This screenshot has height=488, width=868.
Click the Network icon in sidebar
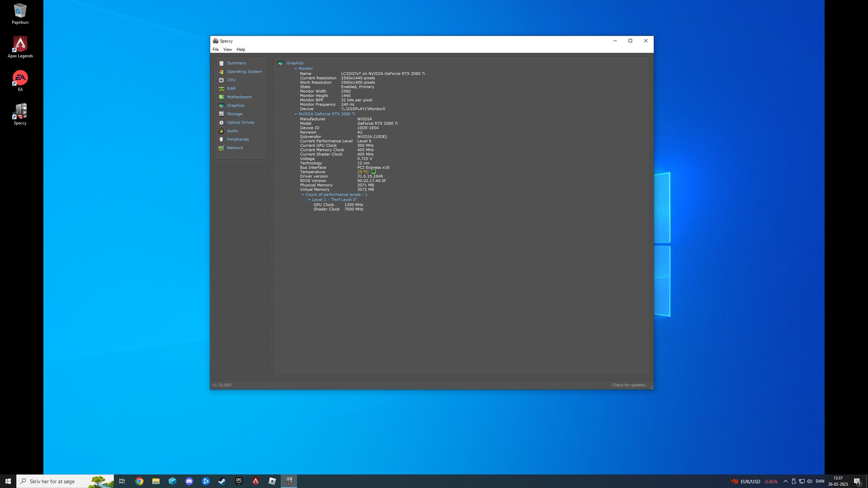click(221, 148)
